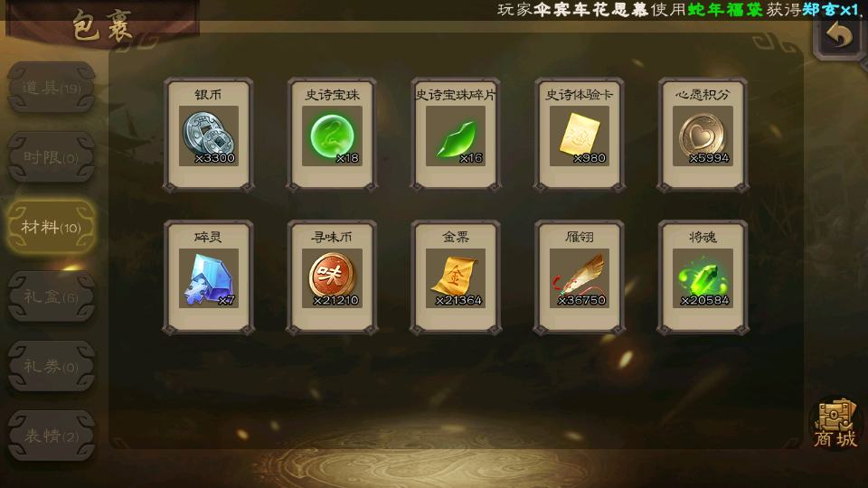Select the golden 史诗体验卡 card item

click(580, 135)
